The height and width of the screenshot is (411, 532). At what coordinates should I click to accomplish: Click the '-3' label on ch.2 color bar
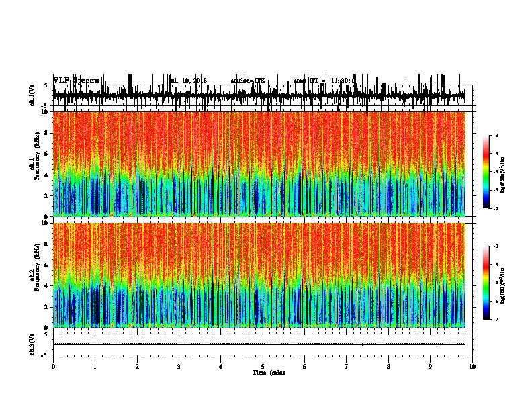click(x=495, y=246)
